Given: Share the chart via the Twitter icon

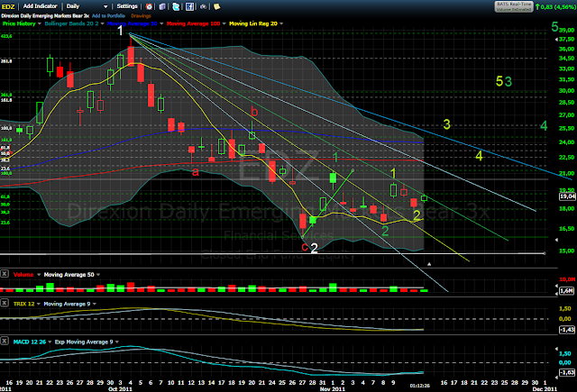Looking at the screenshot, I should coord(177,6).
